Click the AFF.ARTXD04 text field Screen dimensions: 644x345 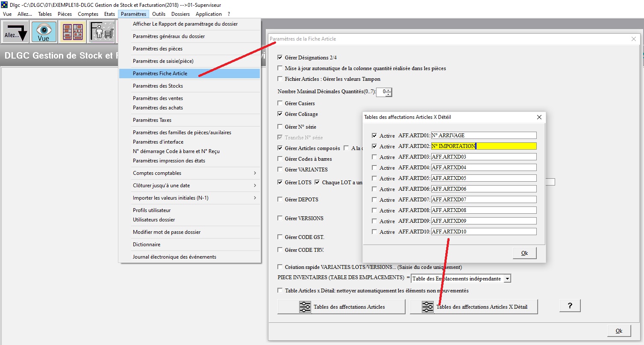coord(484,168)
